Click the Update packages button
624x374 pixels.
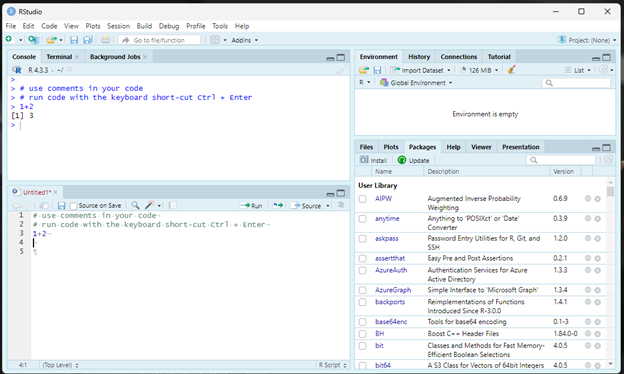click(413, 160)
